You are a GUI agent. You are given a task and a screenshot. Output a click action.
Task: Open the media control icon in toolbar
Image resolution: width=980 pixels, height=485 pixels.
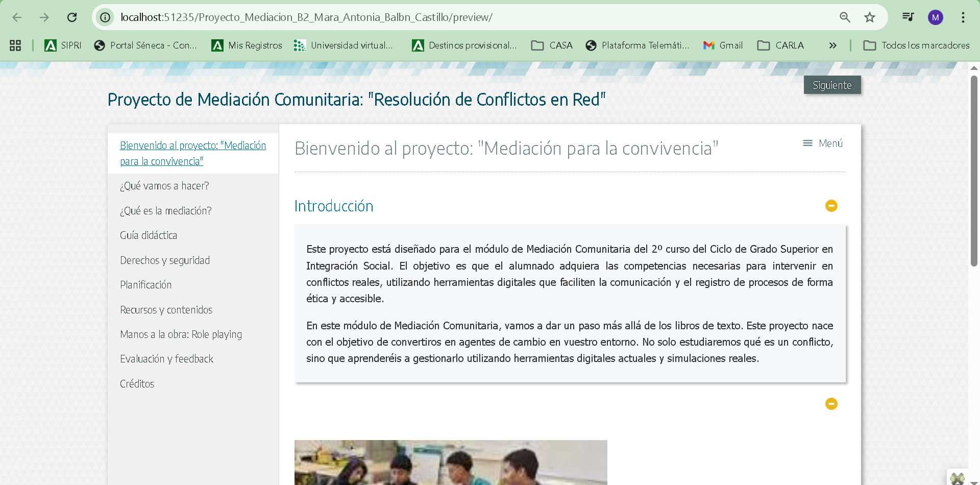[908, 17]
